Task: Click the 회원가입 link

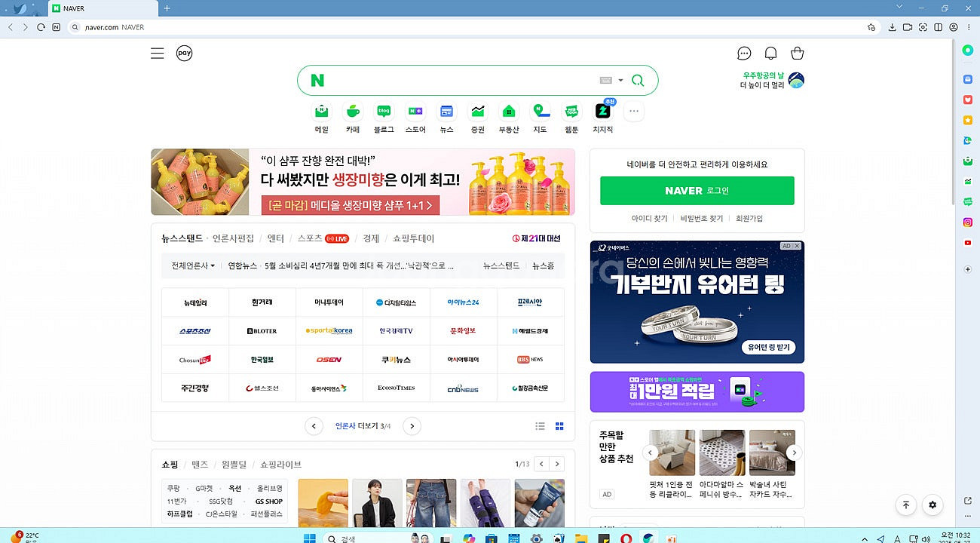Action: tap(749, 219)
